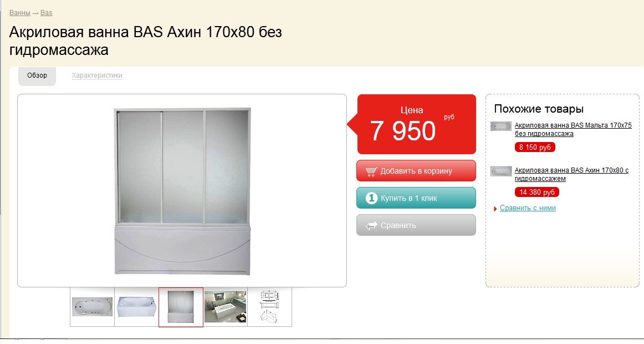
Task: Open the BAS Мальта bathtub small image
Action: pos(501,126)
